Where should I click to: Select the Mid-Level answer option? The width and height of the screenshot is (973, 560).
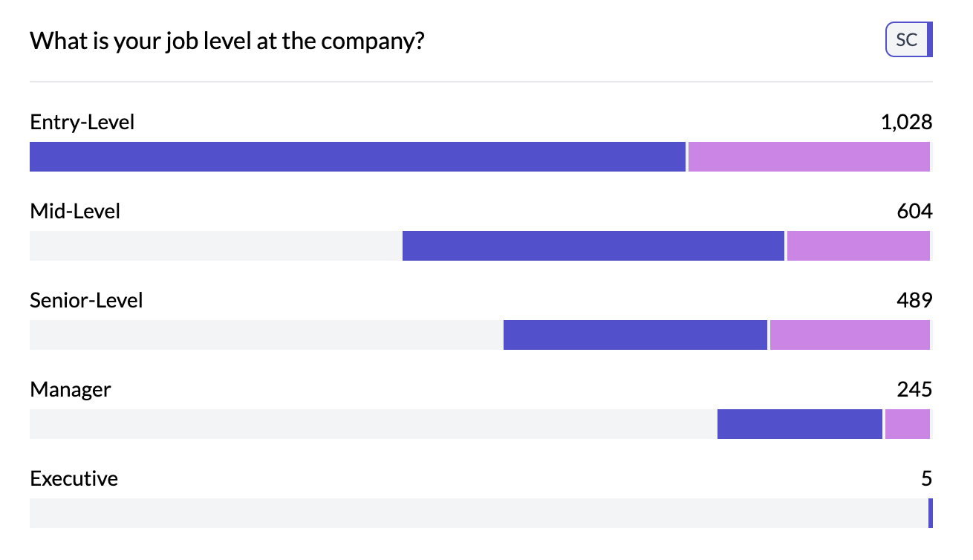click(75, 211)
